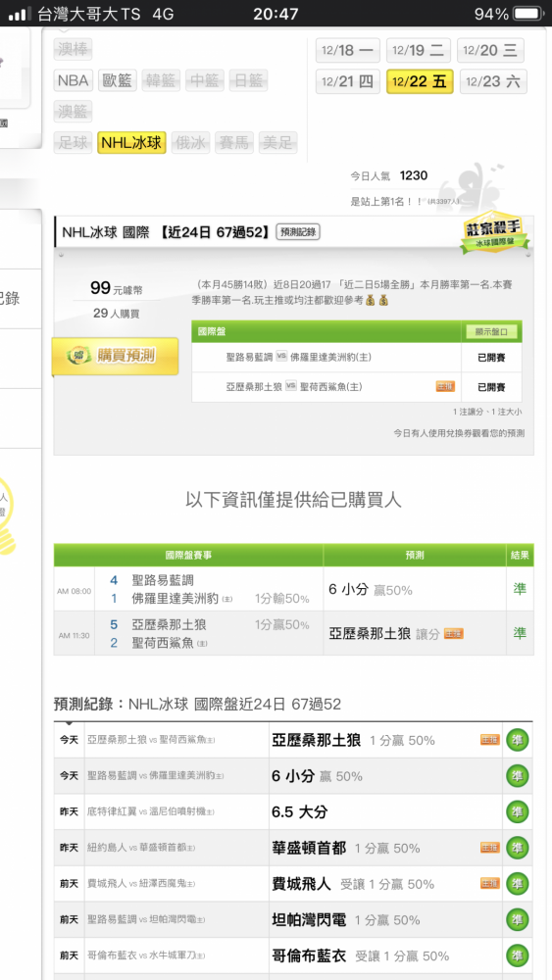Click the 1 注讓分、1 注大小 note
Screen dimensions: 552x980
[487, 412]
